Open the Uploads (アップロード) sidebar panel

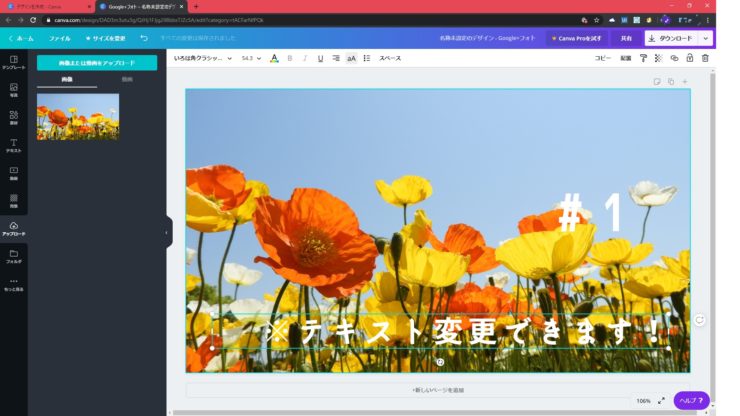point(14,229)
